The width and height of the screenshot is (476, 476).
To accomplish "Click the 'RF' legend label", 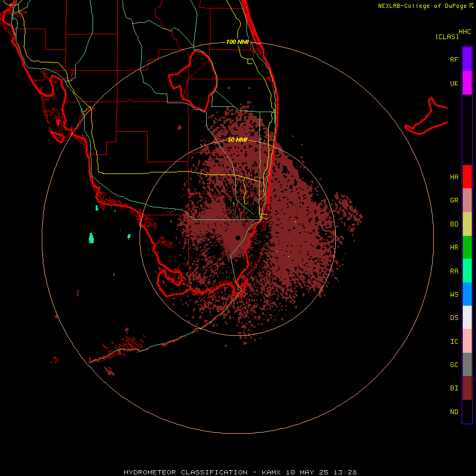I will pos(454,59).
